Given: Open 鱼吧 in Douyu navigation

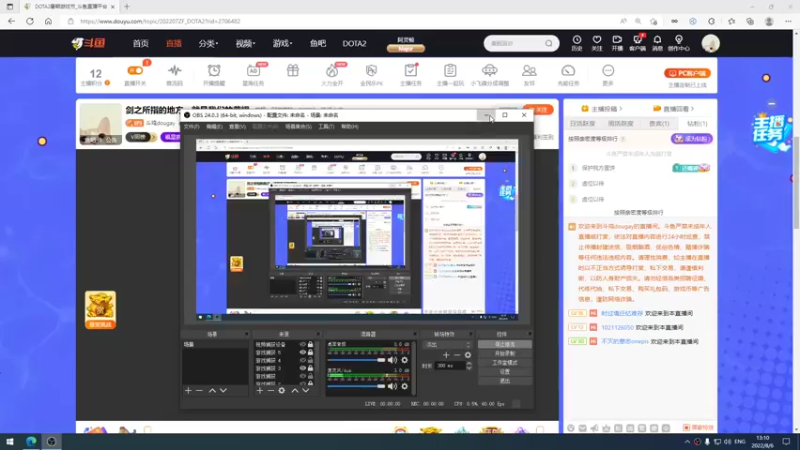Looking at the screenshot, I should coord(317,43).
